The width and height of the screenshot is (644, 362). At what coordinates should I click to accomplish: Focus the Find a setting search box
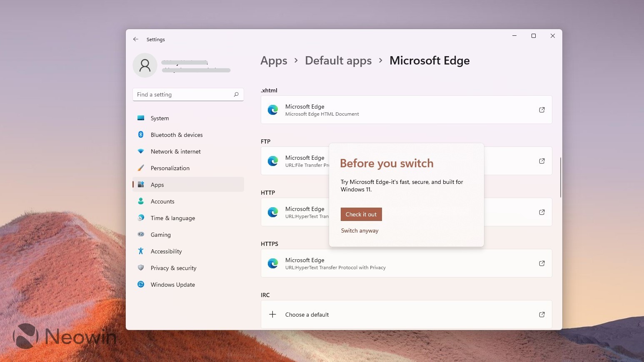tap(188, 94)
